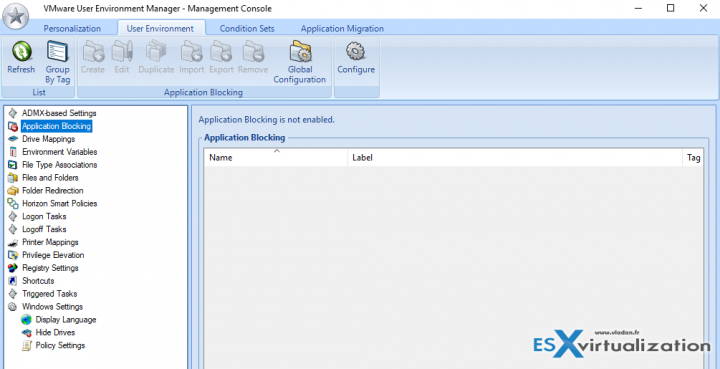Click the Edit icon in the ribbon
This screenshot has width=720, height=369.
[x=122, y=51]
